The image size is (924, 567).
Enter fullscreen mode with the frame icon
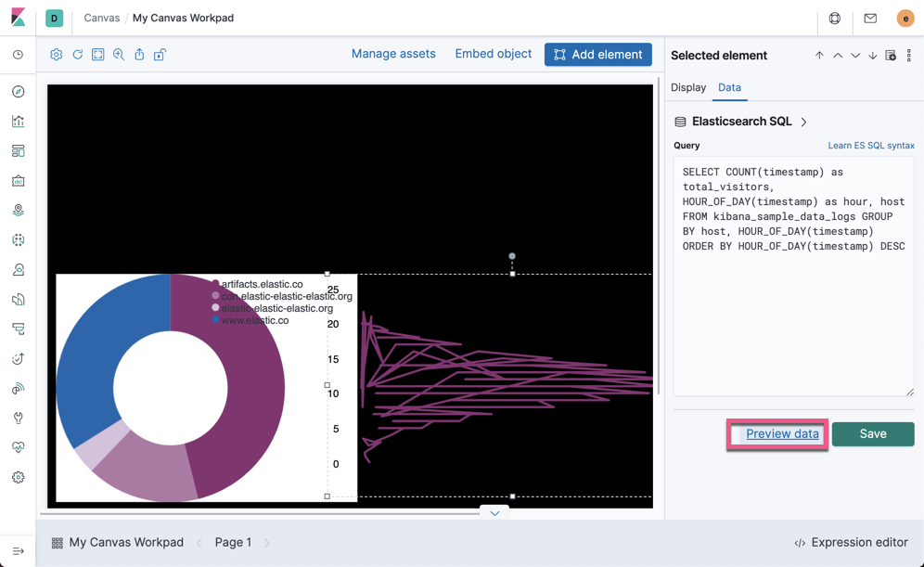(98, 55)
